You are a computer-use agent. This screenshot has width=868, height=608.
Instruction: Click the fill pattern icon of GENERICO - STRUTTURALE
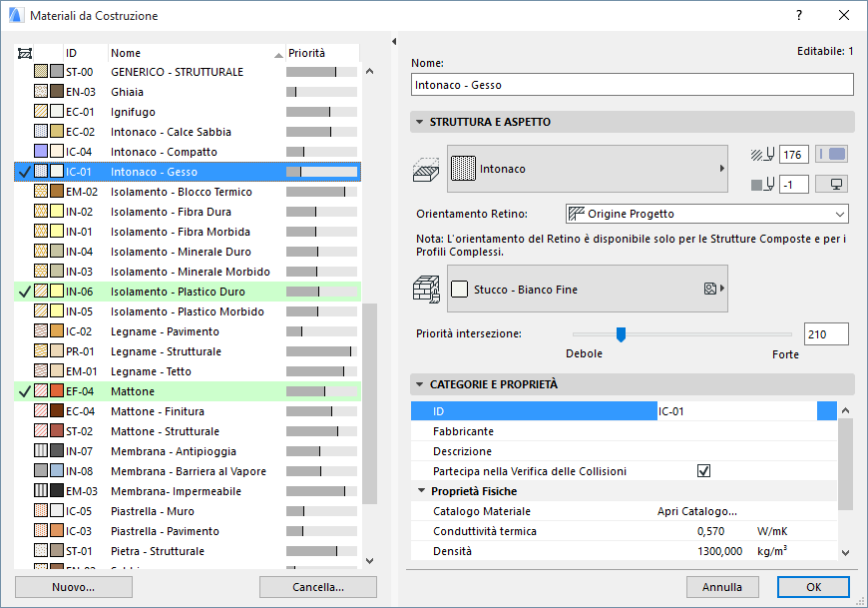point(41,72)
